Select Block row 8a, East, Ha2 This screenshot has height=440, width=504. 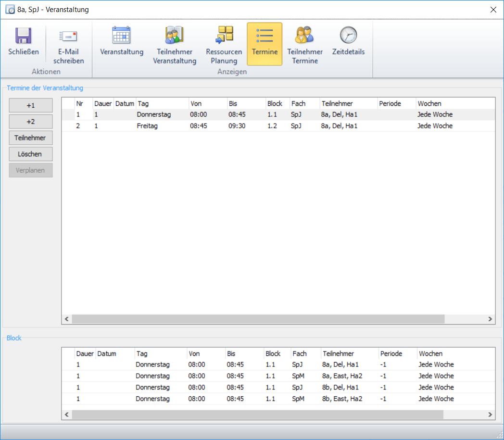(278, 376)
